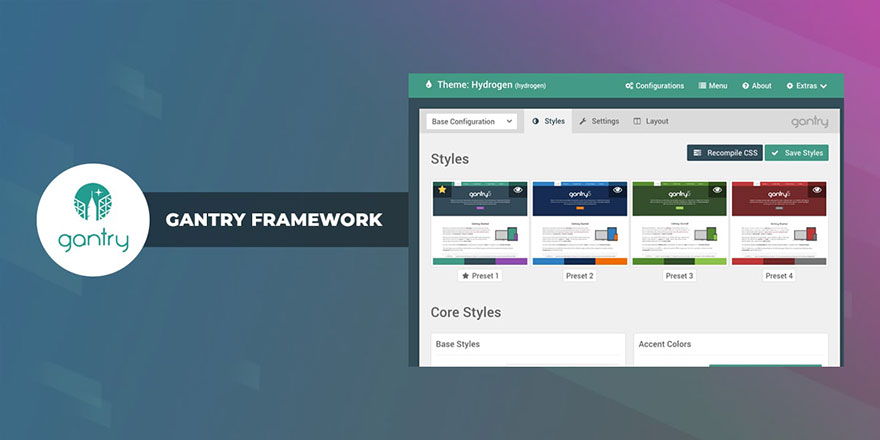Image resolution: width=880 pixels, height=440 pixels.
Task: Click the Accent Colors panel heading
Action: (664, 344)
